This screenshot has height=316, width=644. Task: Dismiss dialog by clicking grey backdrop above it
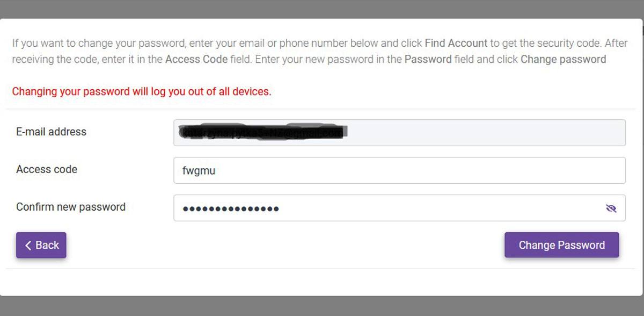coord(322,9)
